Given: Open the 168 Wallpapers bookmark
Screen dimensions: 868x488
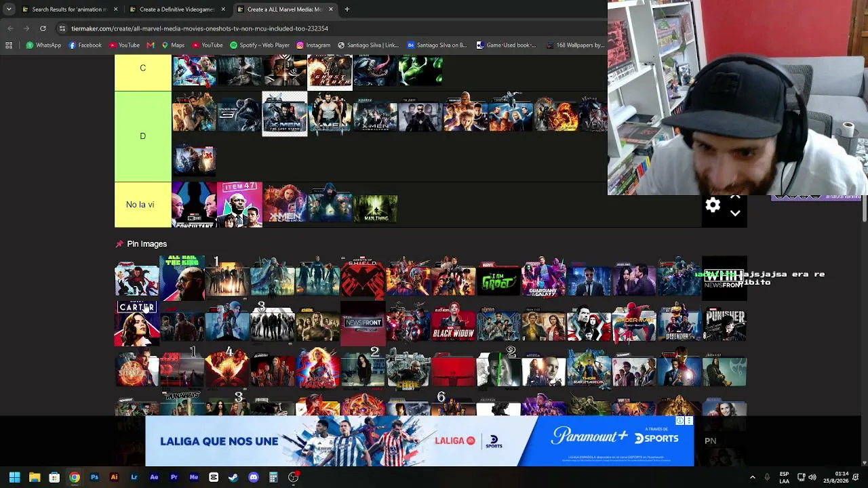Looking at the screenshot, I should point(574,45).
